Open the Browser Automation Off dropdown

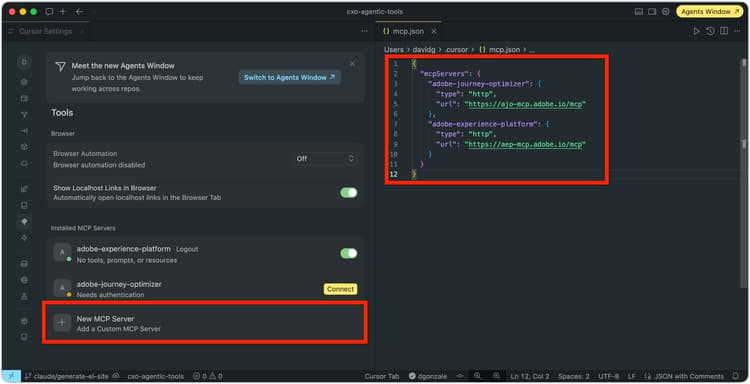click(325, 158)
